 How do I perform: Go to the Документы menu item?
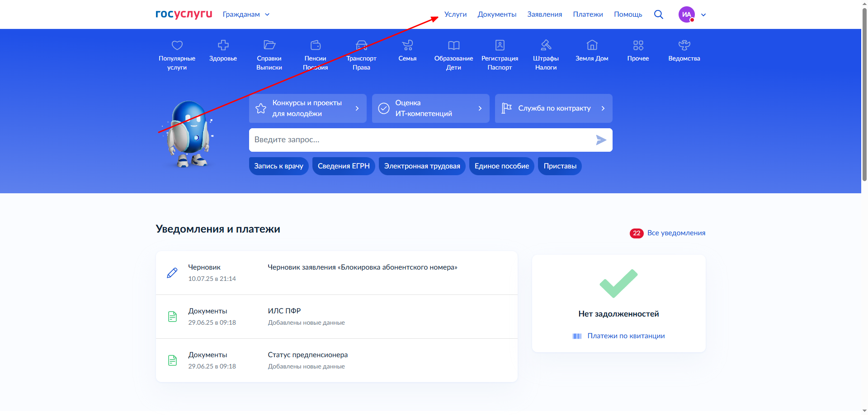tap(497, 14)
